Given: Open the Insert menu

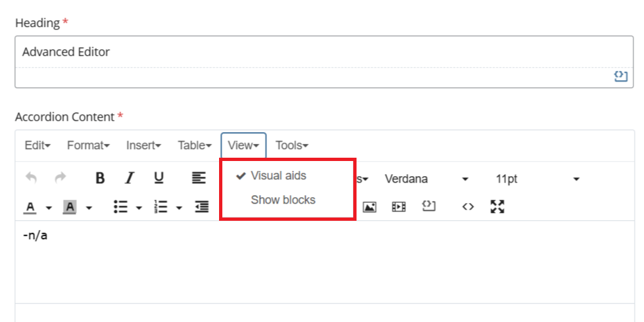Looking at the screenshot, I should [143, 145].
